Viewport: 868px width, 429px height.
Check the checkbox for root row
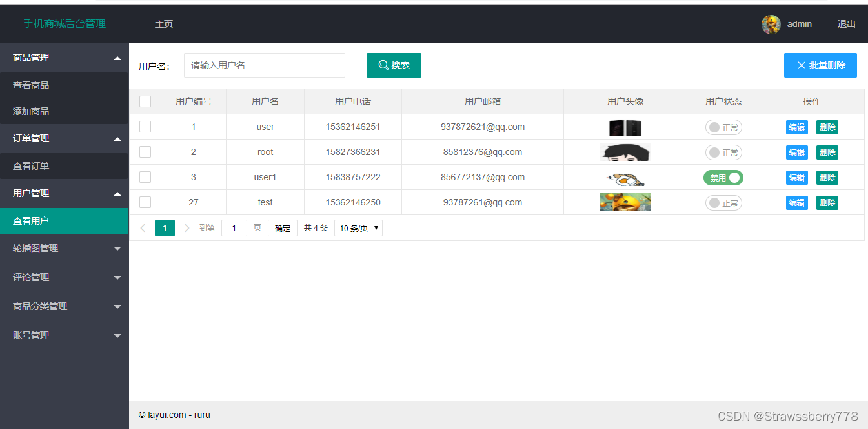coord(145,152)
